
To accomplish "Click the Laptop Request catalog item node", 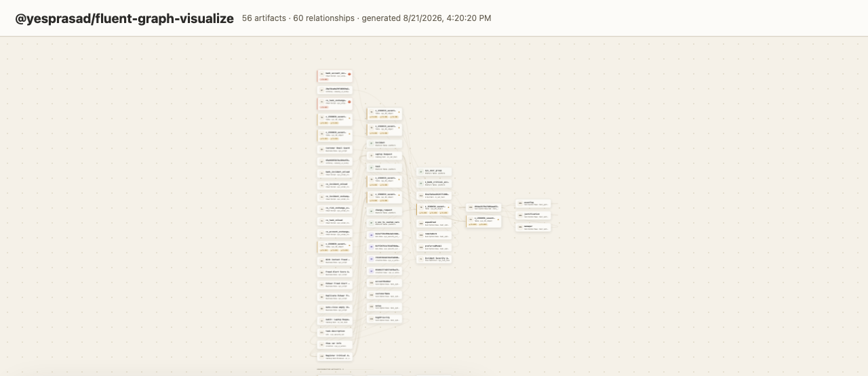I will pyautogui.click(x=384, y=155).
